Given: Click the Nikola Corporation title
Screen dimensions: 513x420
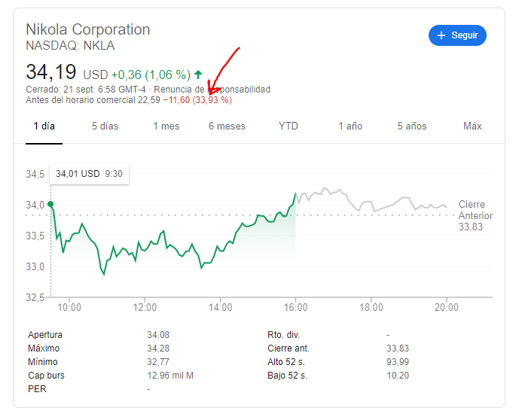Looking at the screenshot, I should (x=88, y=29).
